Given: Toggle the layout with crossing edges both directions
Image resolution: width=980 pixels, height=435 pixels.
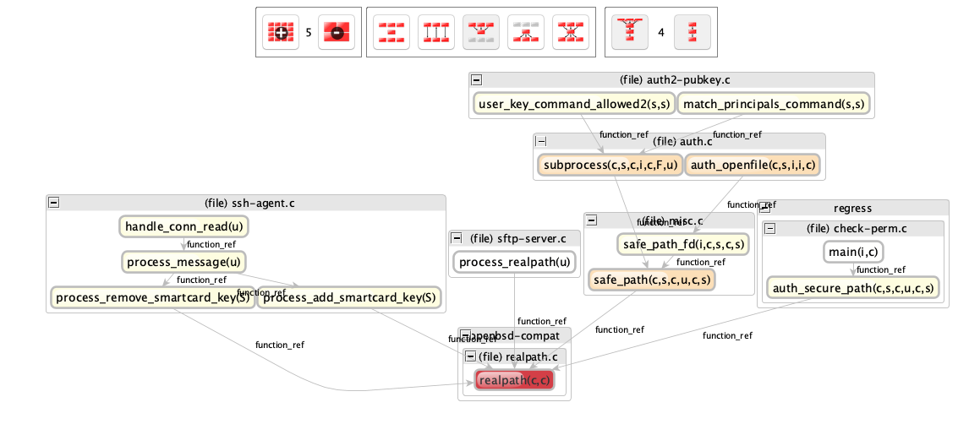Looking at the screenshot, I should coord(571,32).
